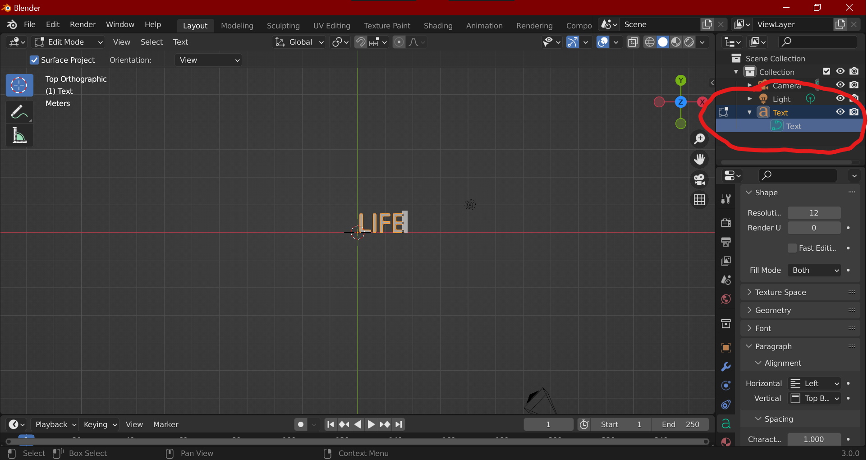The image size is (868, 460).
Task: Hide the Text object with eye icon
Action: click(x=840, y=112)
